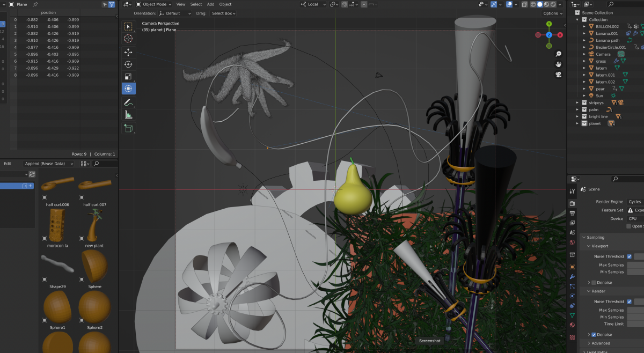Open the Add menu in viewport header
644x353 pixels.
click(210, 4)
